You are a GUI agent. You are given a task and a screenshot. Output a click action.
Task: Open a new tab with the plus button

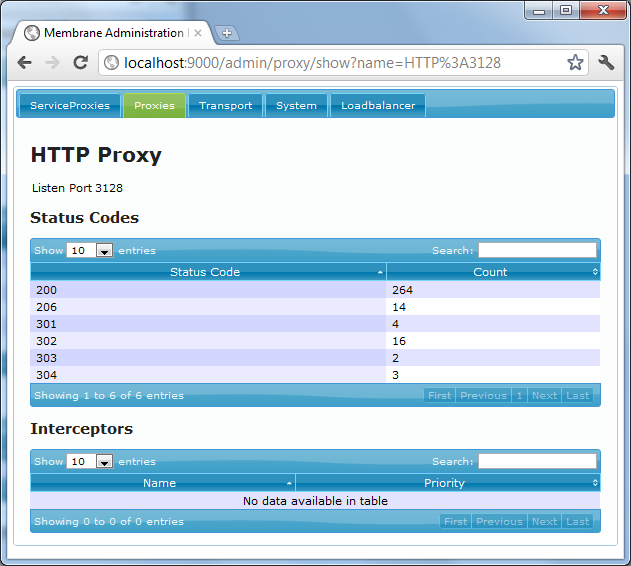(227, 33)
